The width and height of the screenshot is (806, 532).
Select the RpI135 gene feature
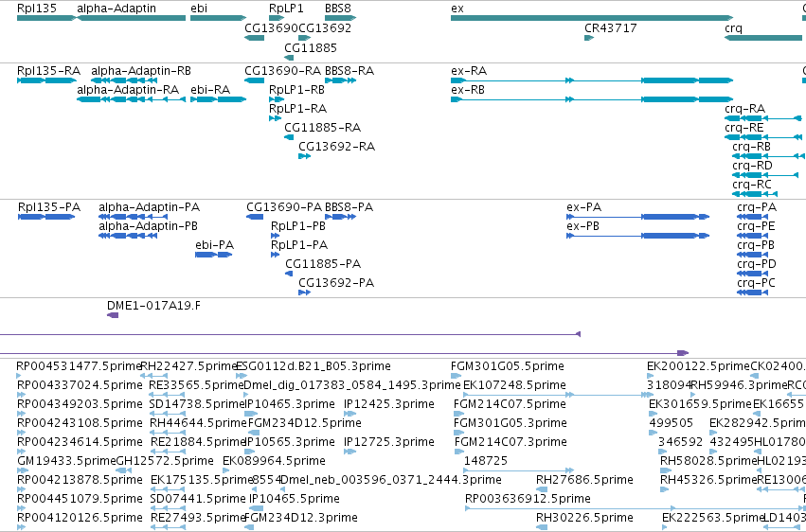point(46,18)
